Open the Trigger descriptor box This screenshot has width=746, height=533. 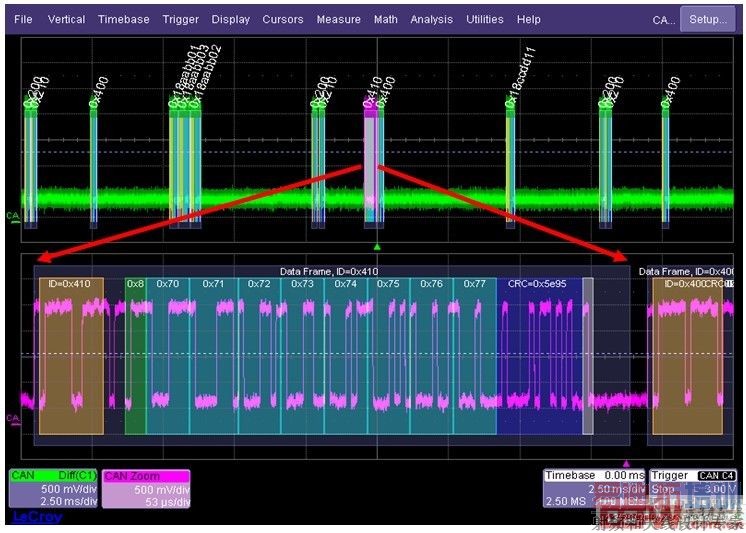(694, 489)
